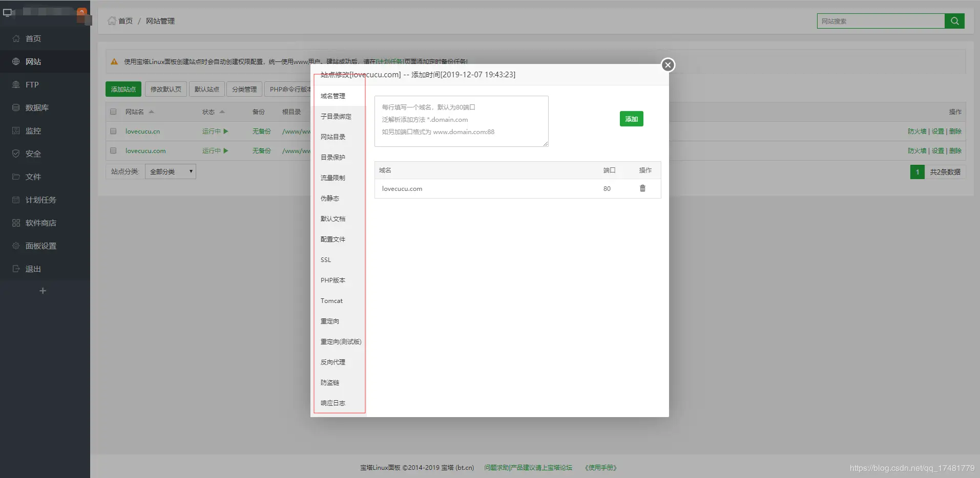Viewport: 980px width, 478px height.
Task: Click the domain input textarea
Action: pyautogui.click(x=460, y=121)
